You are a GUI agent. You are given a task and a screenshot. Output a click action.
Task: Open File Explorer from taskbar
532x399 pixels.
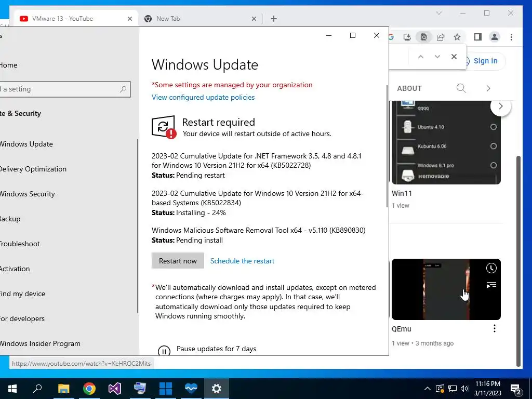click(x=63, y=389)
